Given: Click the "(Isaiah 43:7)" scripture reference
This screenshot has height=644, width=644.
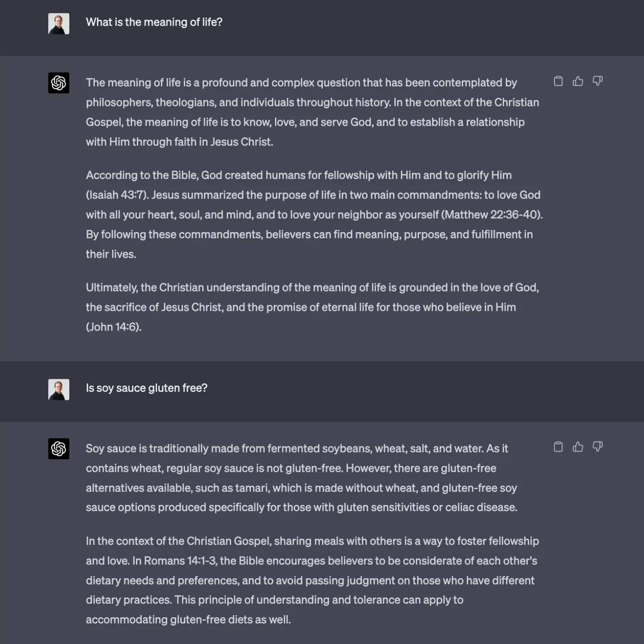Looking at the screenshot, I should pyautogui.click(x=117, y=195).
